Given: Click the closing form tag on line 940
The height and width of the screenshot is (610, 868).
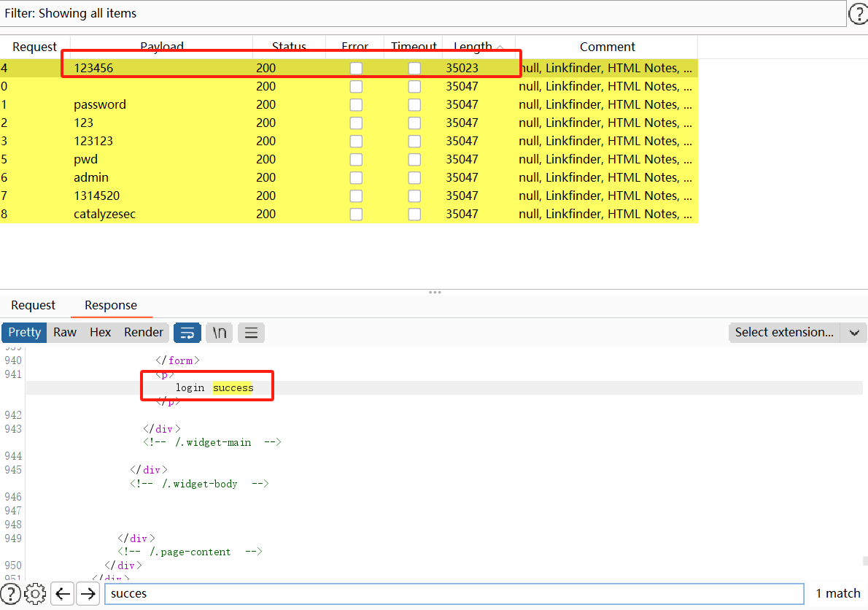Looking at the screenshot, I should pyautogui.click(x=177, y=360).
